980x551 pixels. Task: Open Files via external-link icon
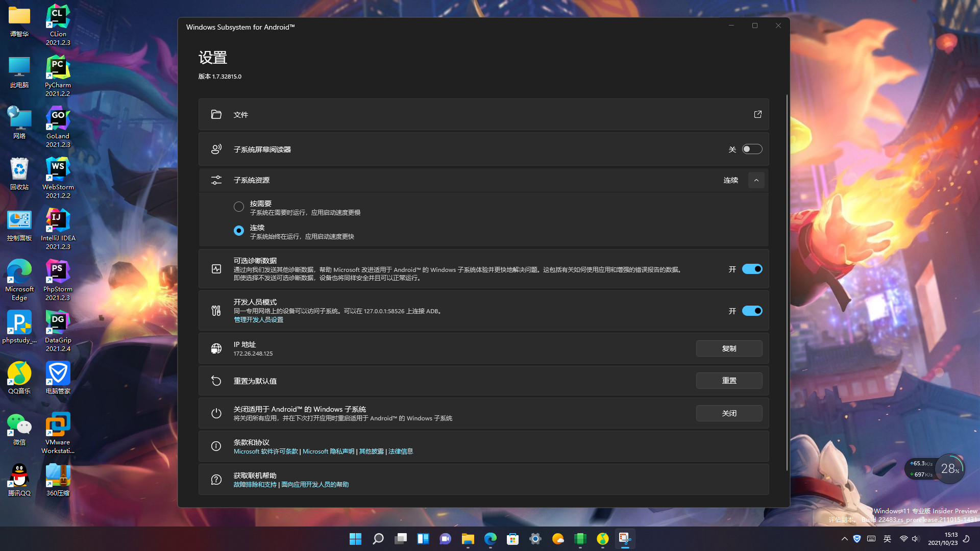(757, 114)
